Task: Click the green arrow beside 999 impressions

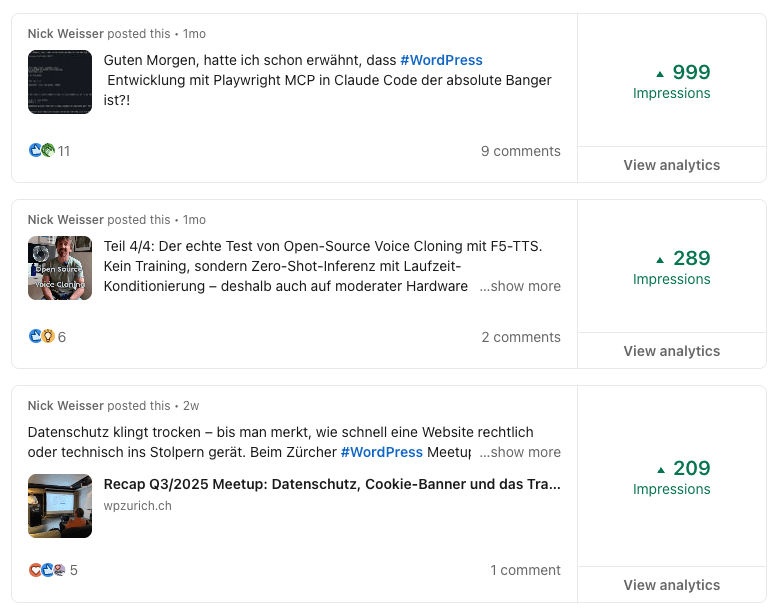Action: [660, 73]
